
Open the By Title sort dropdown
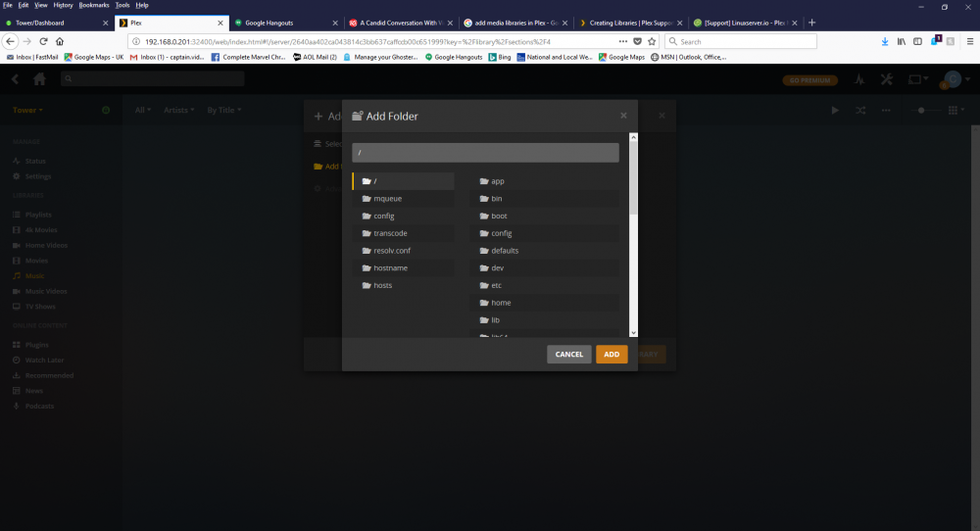224,110
